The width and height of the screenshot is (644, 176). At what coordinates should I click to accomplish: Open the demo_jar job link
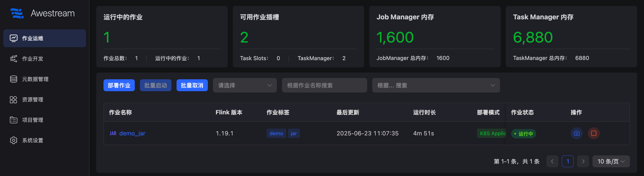pyautogui.click(x=132, y=133)
